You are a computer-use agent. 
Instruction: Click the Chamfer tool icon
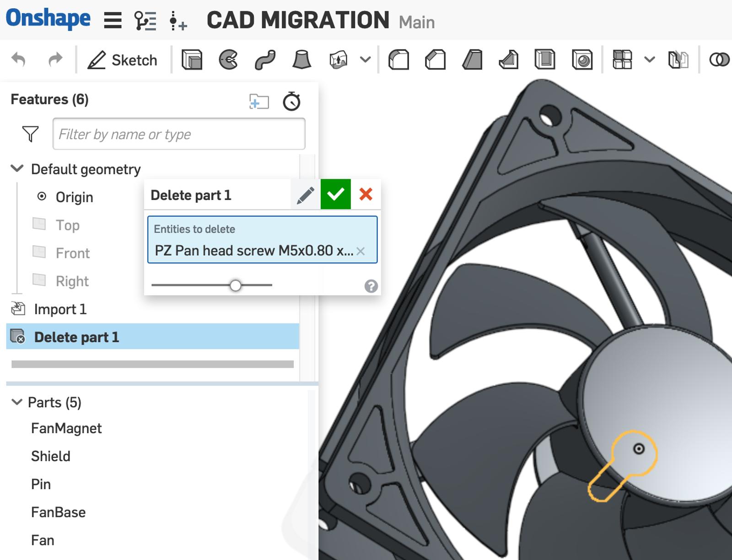(435, 60)
